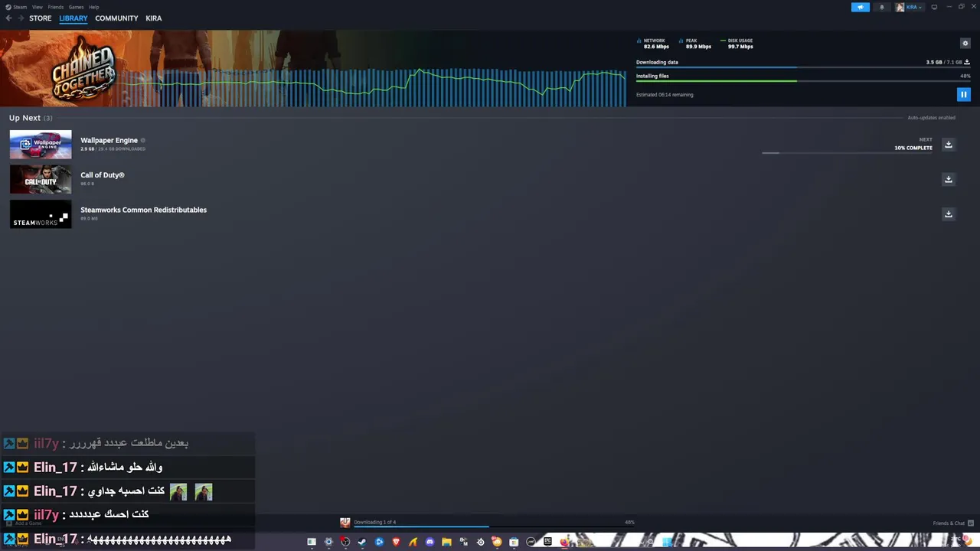Click 'Estimated 06:14 remaining' text
The image size is (980, 551).
coord(665,95)
